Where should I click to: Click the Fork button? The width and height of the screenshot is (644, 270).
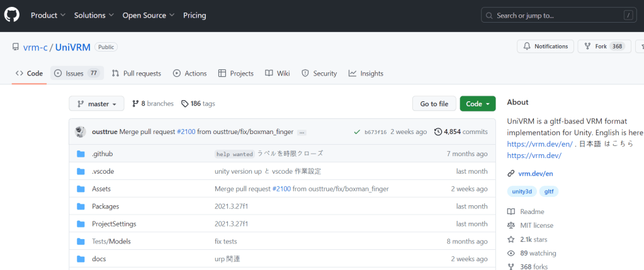click(603, 47)
